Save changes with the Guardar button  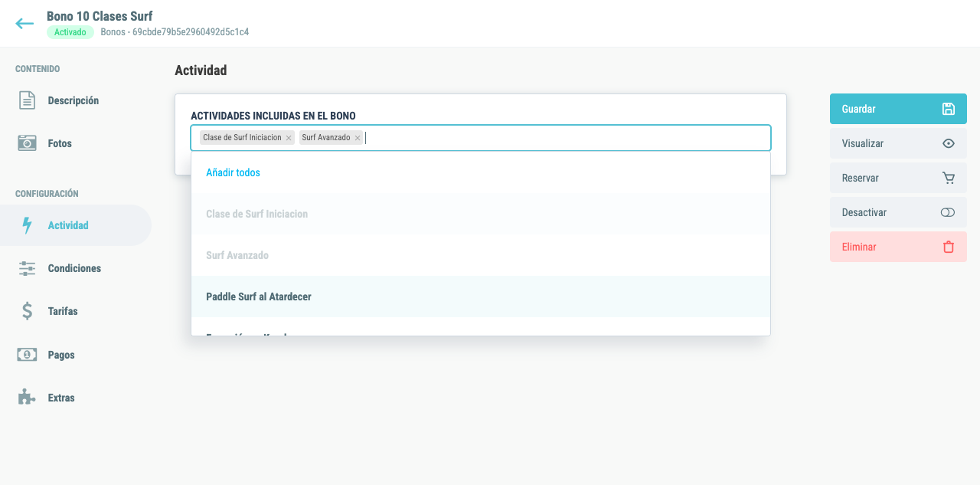[898, 109]
